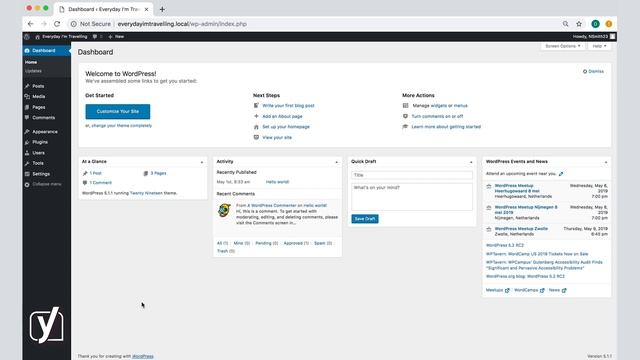Screen dimensions: 640x360
Task: Click the 1 Post link
Action: pyautogui.click(x=95, y=173)
